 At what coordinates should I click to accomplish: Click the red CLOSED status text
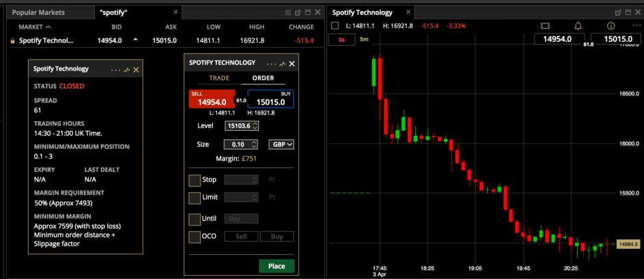point(72,86)
